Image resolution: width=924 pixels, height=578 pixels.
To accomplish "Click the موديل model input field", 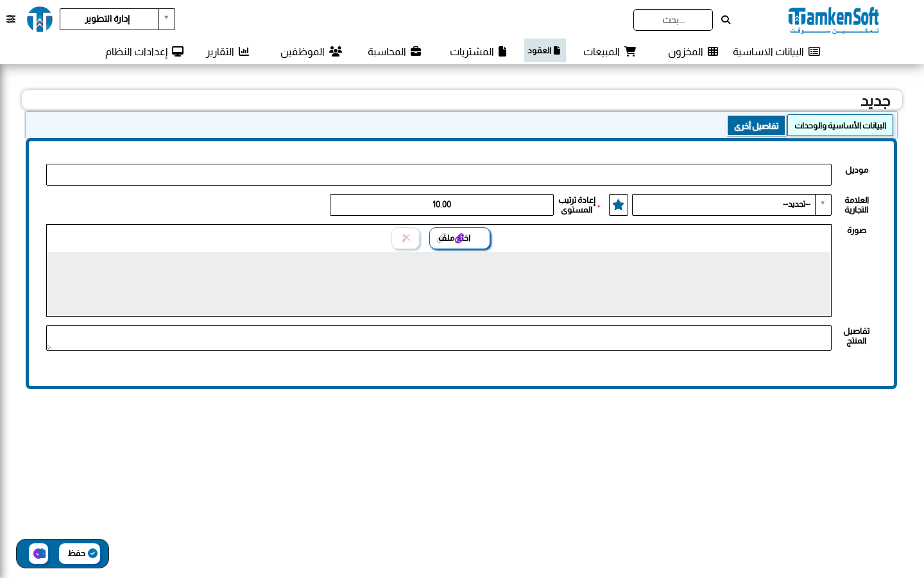I will pos(439,175).
